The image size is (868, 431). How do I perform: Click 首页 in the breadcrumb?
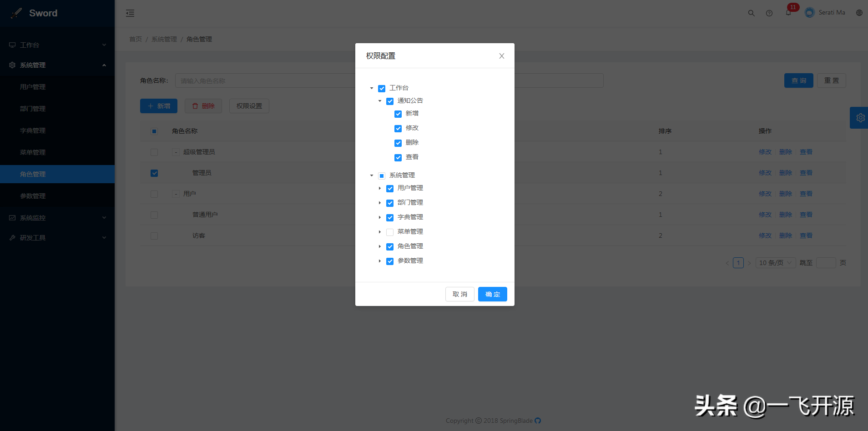(x=136, y=39)
